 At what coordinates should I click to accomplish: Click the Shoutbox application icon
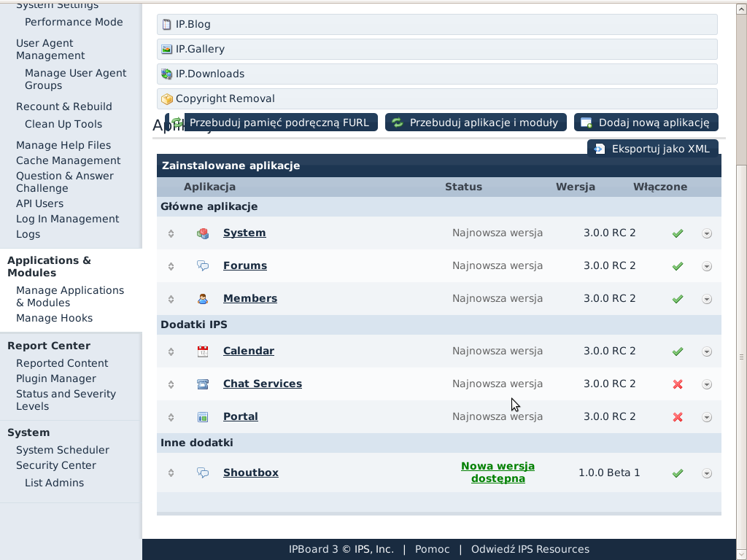point(203,473)
